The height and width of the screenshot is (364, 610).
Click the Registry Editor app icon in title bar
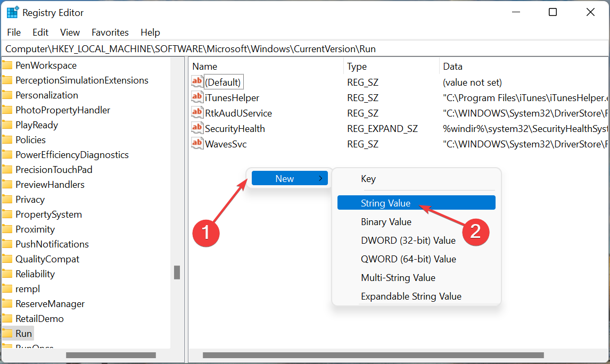12,12
